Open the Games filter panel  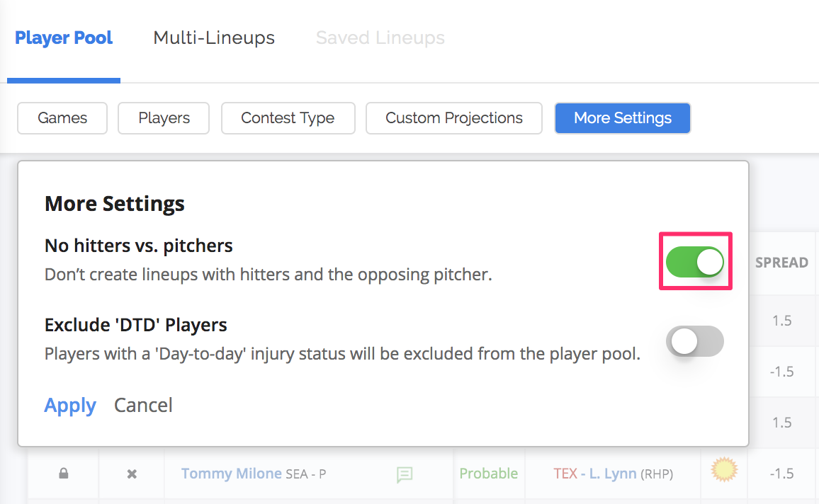[x=62, y=118]
